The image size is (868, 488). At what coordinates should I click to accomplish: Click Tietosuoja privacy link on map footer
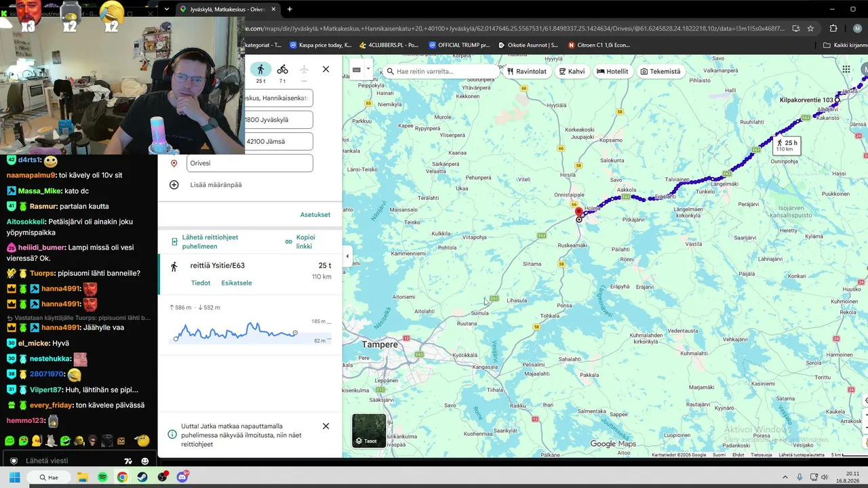click(x=761, y=455)
